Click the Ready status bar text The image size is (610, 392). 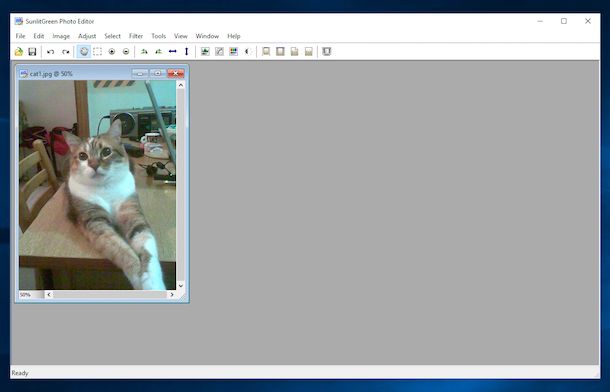pos(20,373)
